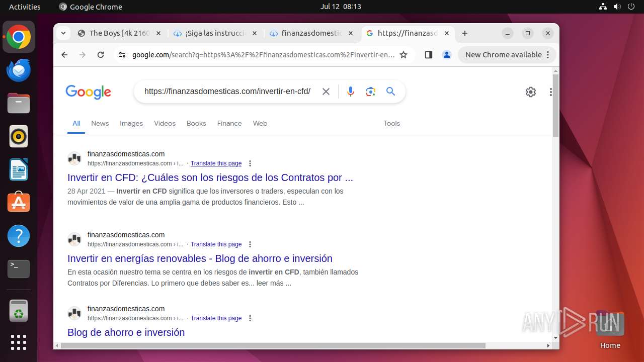This screenshot has width=644, height=362.
Task: Open the Chrome side panel
Action: coord(429,55)
